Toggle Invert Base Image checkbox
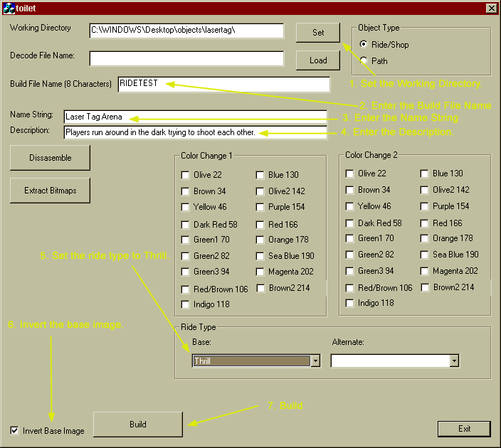The image size is (501, 448). coord(14,430)
